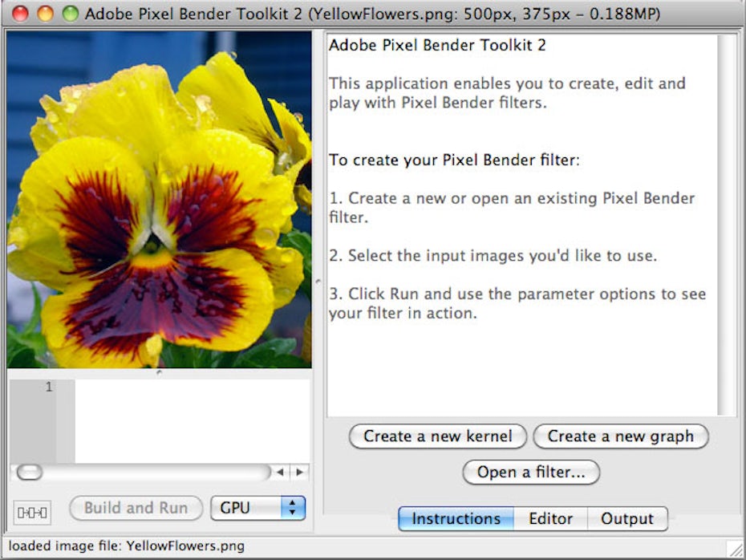The width and height of the screenshot is (746, 560).
Task: Switch to the Editor tab
Action: (x=550, y=519)
